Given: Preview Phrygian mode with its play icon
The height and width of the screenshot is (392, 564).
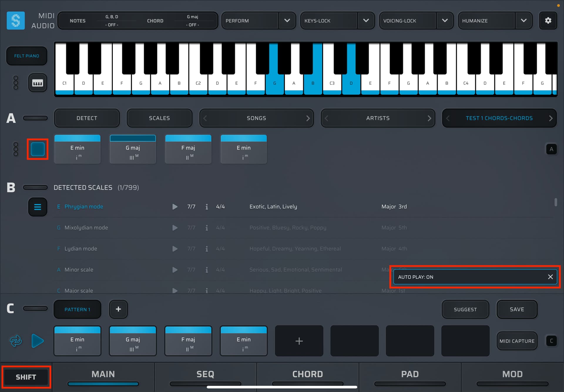Looking at the screenshot, I should (x=175, y=207).
